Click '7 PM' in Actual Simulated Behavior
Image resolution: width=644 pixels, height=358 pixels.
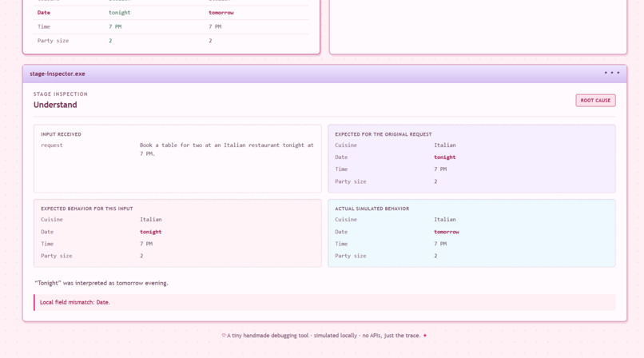tap(440, 244)
